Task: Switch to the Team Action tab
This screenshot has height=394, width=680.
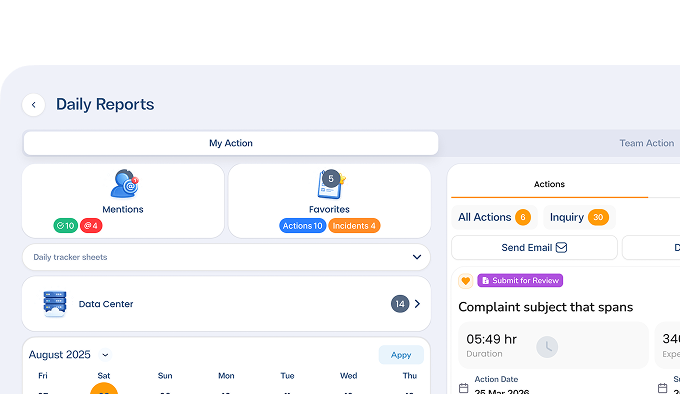Action: point(646,143)
